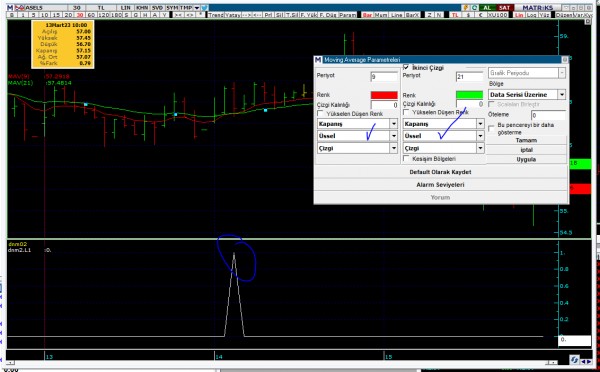Click Default Olarak Kaydet button
600x372 pixels.
(440, 172)
